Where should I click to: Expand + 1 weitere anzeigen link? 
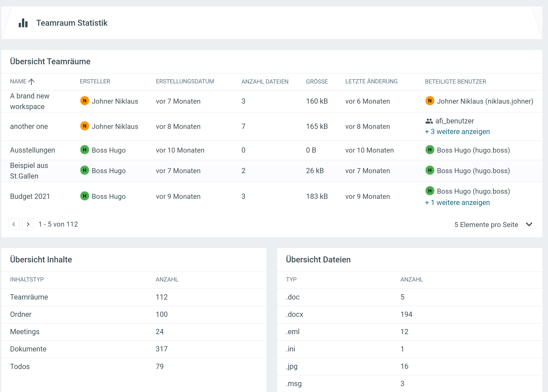[457, 203]
